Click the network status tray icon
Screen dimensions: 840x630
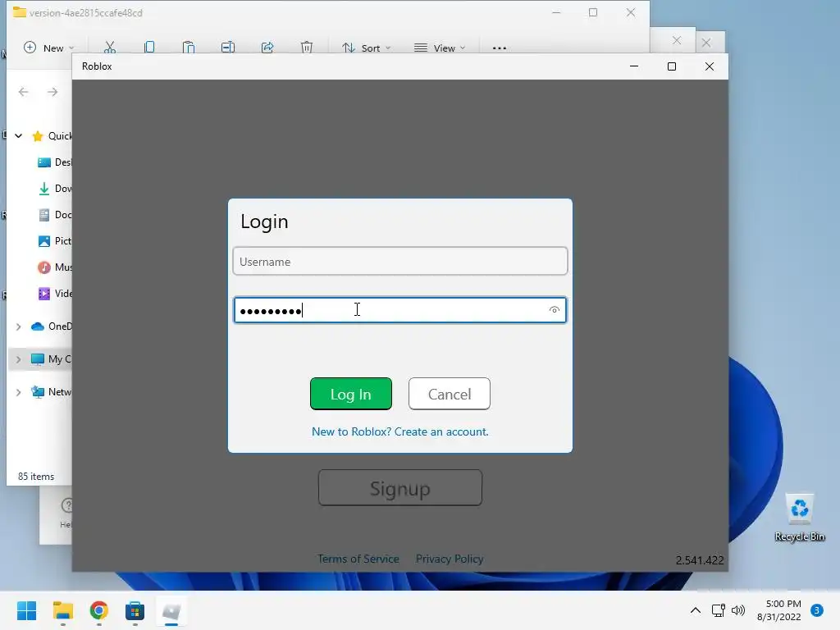(718, 610)
